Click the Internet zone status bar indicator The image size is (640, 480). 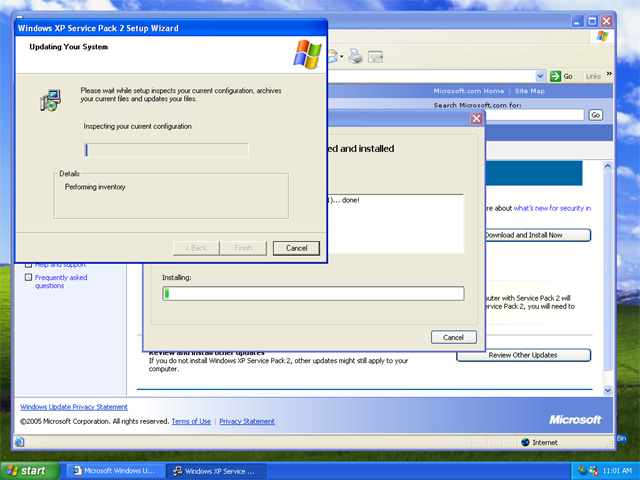click(x=540, y=442)
